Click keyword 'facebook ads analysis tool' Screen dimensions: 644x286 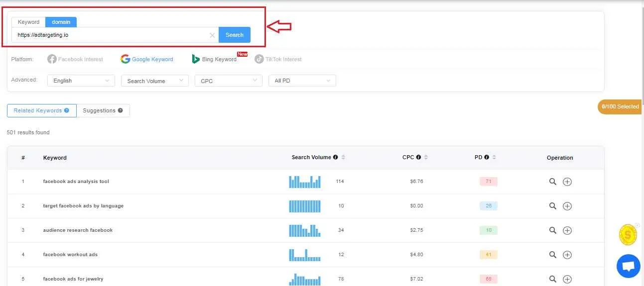coord(76,182)
